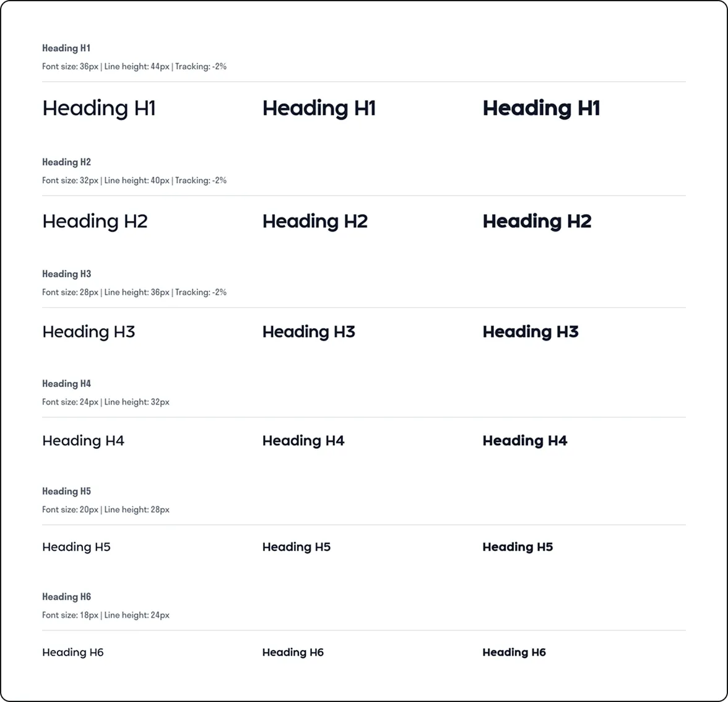Click the small 'Heading H4' section label

coord(66,384)
